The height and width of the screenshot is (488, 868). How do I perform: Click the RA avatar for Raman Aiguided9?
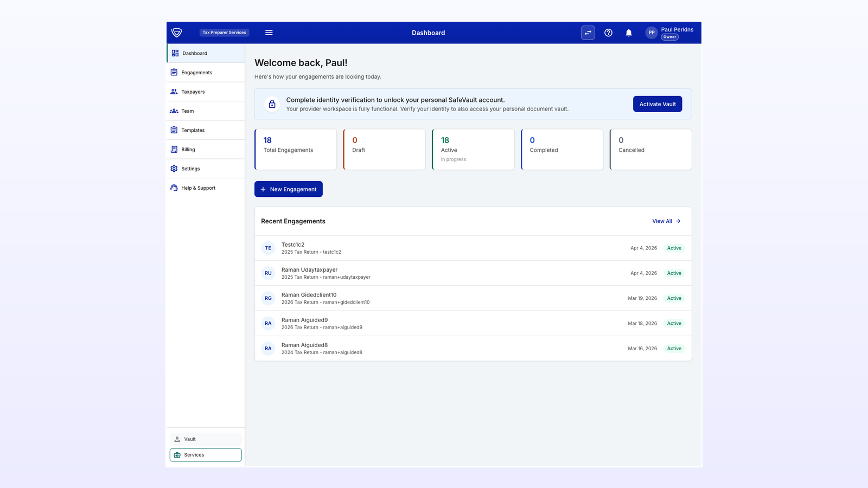point(268,323)
